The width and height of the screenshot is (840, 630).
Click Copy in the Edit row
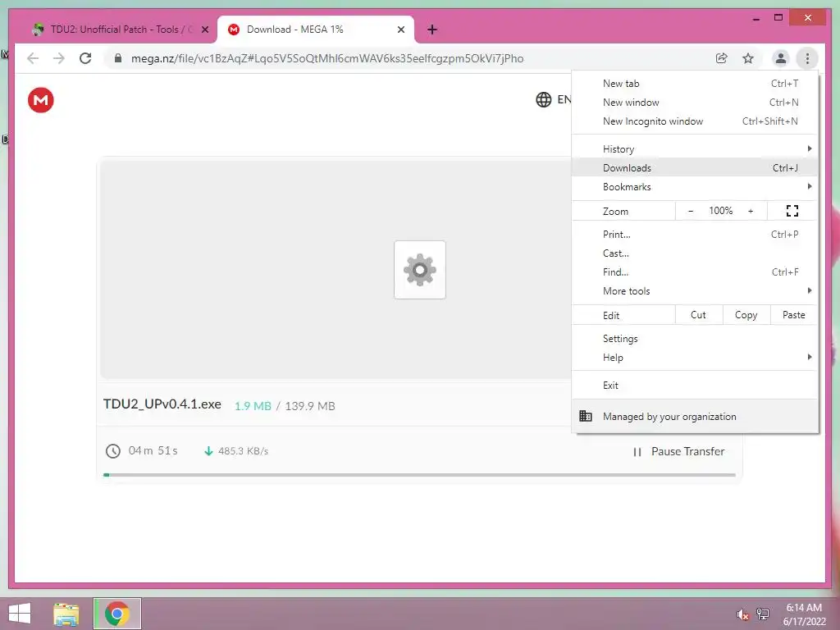[746, 315]
